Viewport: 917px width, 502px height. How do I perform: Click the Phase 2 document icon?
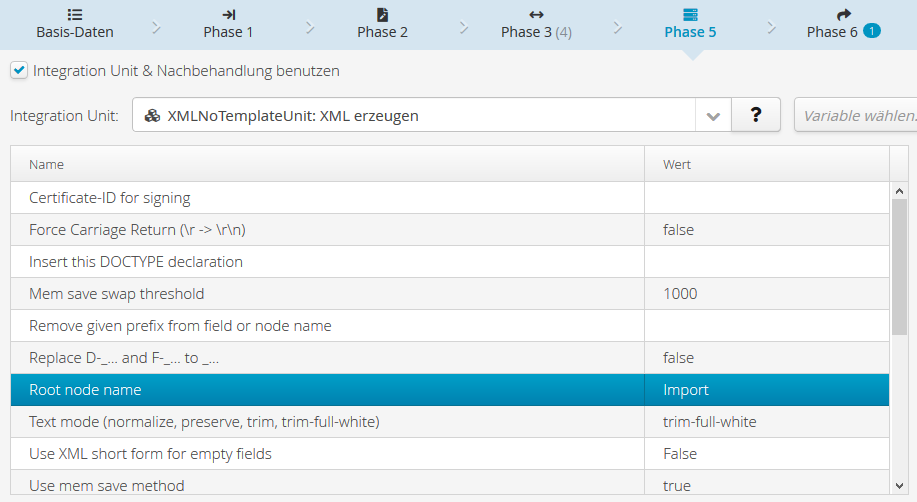pos(382,14)
